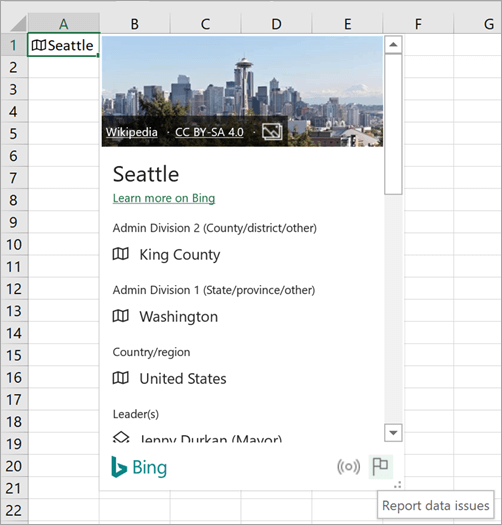Click the card scrollbar down arrow
The image size is (502, 525).
coord(393,433)
